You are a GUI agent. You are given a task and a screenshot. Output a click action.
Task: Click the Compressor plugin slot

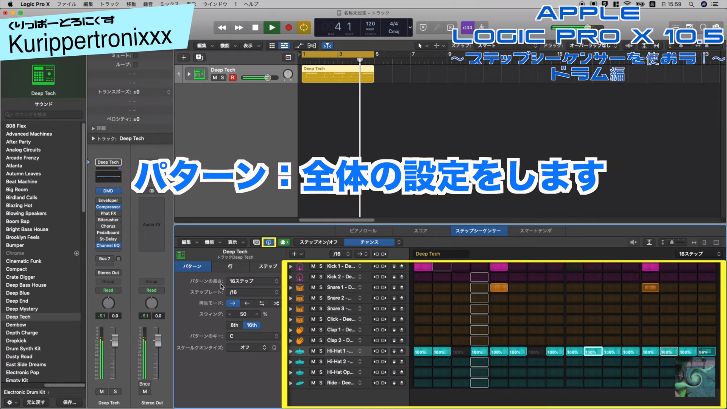(x=108, y=207)
